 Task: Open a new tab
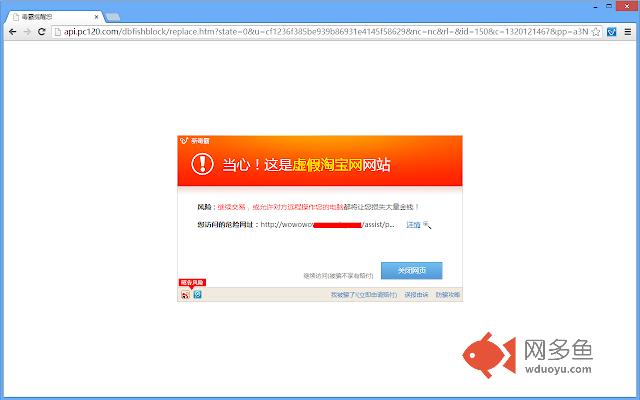[x=113, y=17]
